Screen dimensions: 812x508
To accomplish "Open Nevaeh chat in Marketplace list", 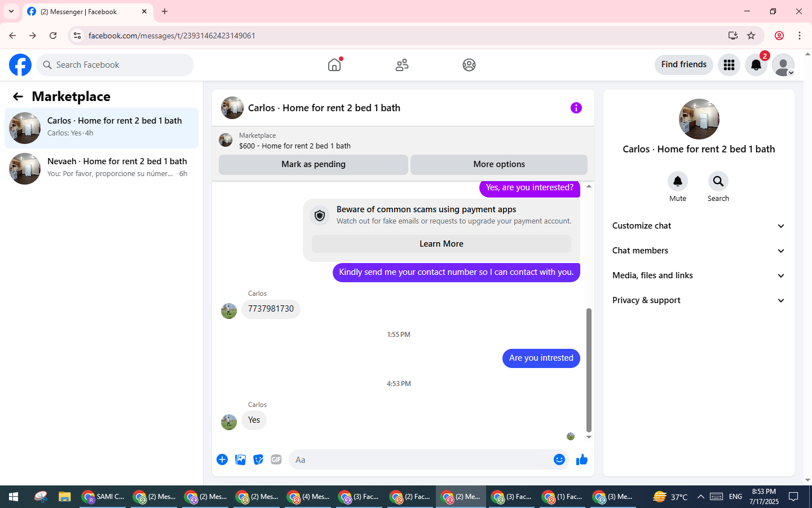I will coord(101,169).
